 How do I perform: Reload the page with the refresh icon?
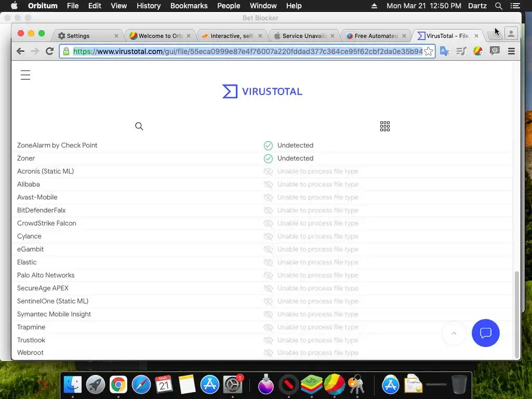[49, 51]
